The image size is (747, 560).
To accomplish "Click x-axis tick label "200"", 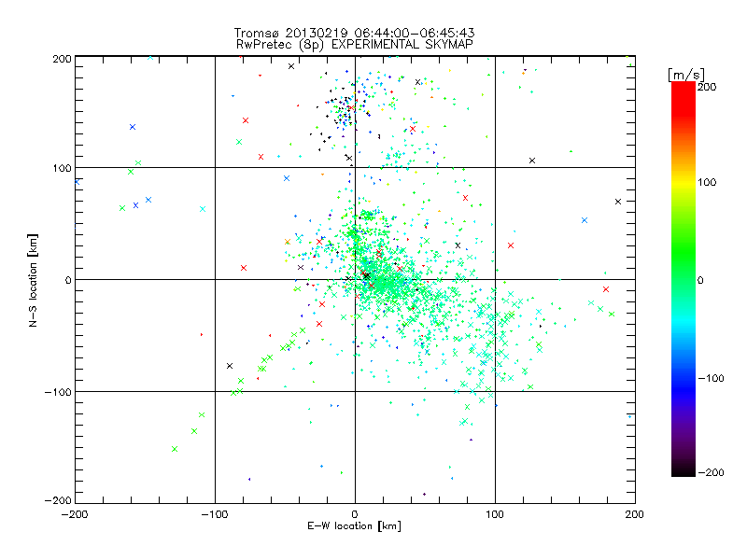I will click(635, 514).
